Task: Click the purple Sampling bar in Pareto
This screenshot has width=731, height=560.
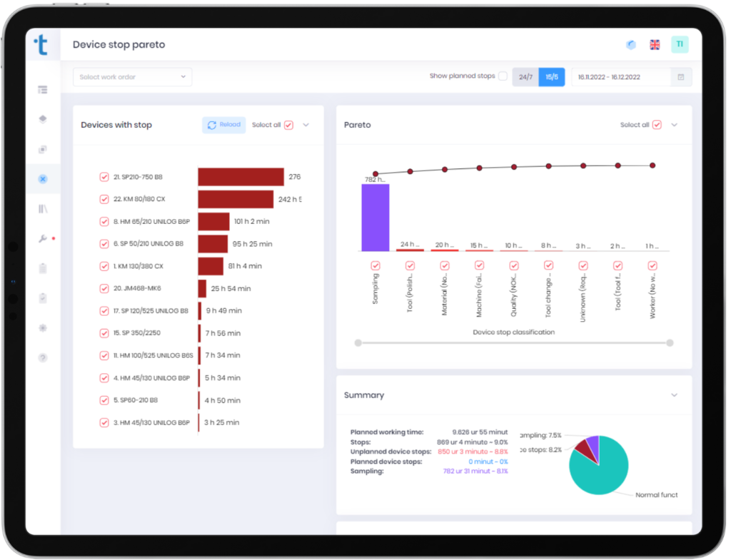Action: pyautogui.click(x=375, y=218)
